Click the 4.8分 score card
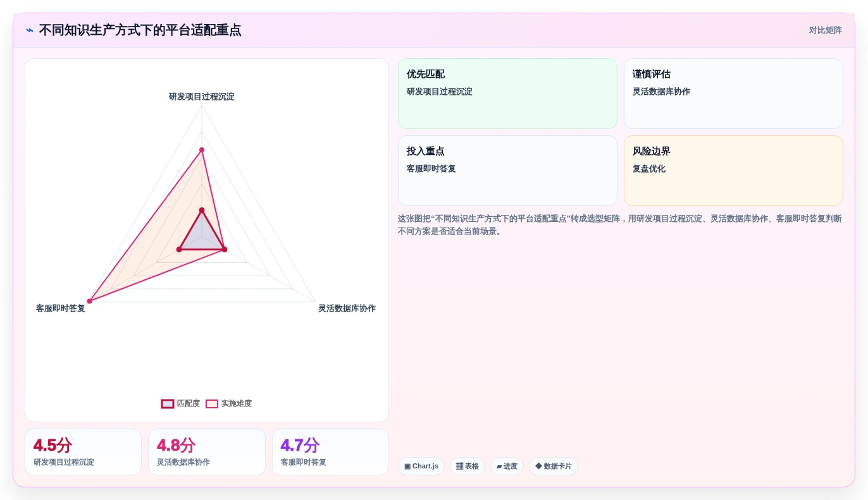The height and width of the screenshot is (500, 868). click(207, 452)
